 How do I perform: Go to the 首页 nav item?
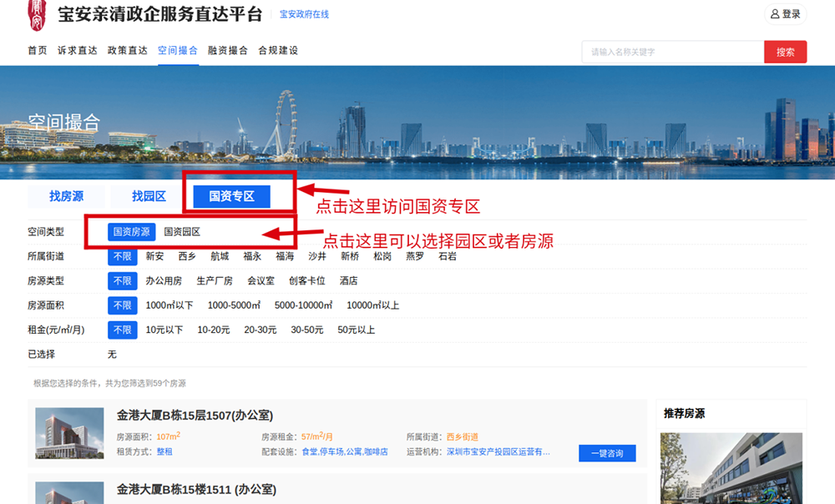(x=38, y=51)
